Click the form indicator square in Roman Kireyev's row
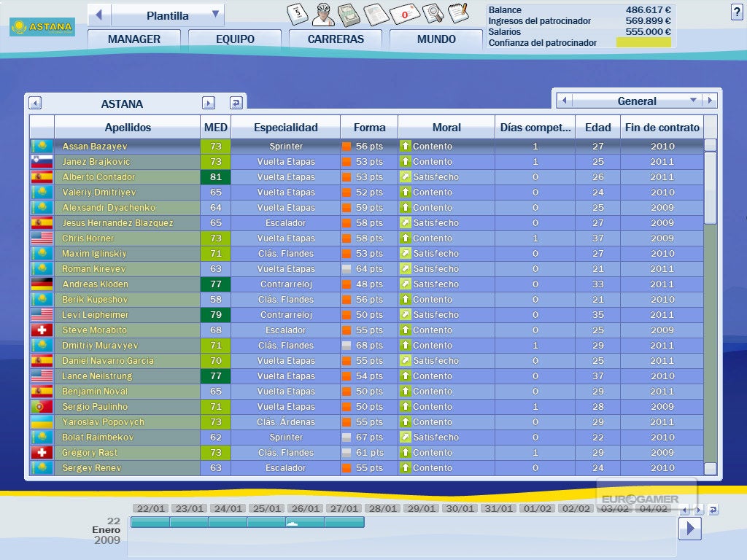The width and height of the screenshot is (747, 560). tap(347, 269)
